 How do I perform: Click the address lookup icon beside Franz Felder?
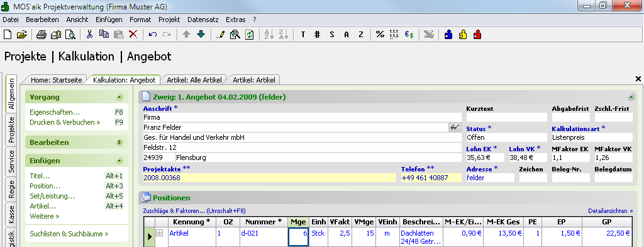coord(455,127)
